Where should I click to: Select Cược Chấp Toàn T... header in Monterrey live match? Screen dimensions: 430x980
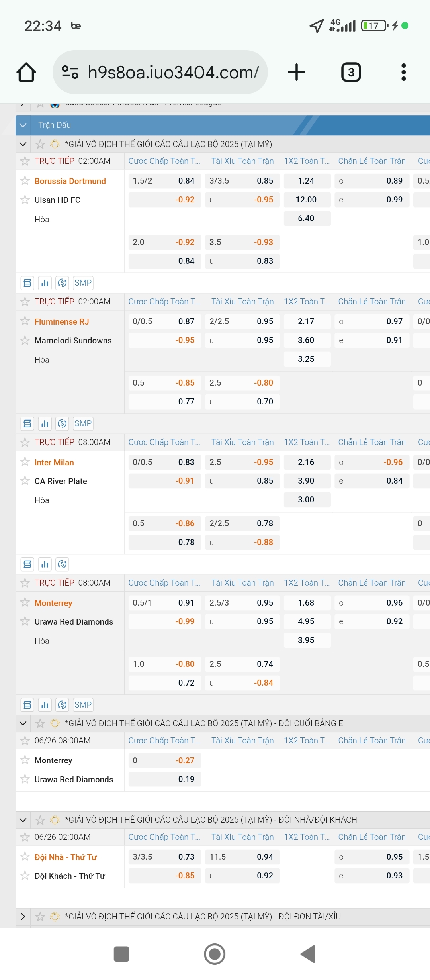click(164, 583)
